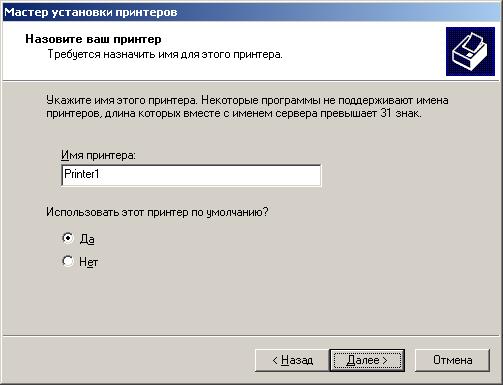Focus the "Имя принтера" text field
Screen dimensions: 503x385
(191, 175)
